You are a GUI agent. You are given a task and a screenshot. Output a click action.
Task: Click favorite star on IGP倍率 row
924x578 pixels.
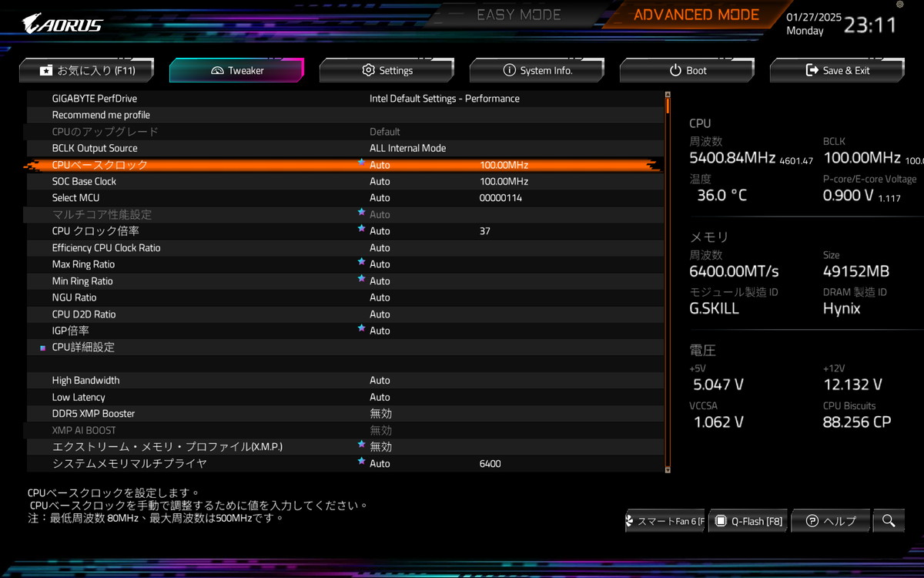pyautogui.click(x=361, y=329)
